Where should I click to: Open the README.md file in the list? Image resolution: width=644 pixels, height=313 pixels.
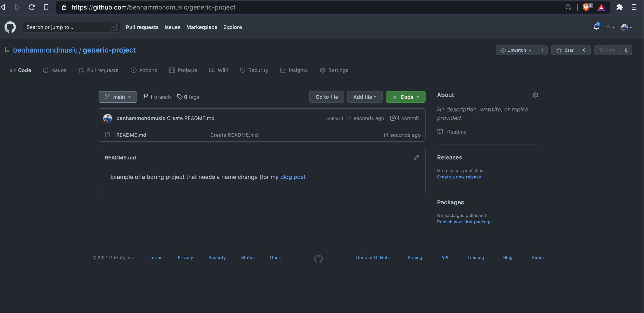[x=131, y=135]
